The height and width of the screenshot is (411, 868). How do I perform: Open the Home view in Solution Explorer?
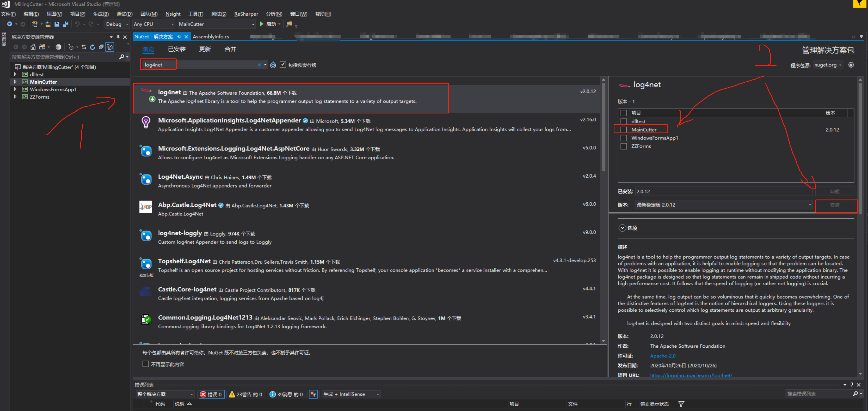coord(33,47)
